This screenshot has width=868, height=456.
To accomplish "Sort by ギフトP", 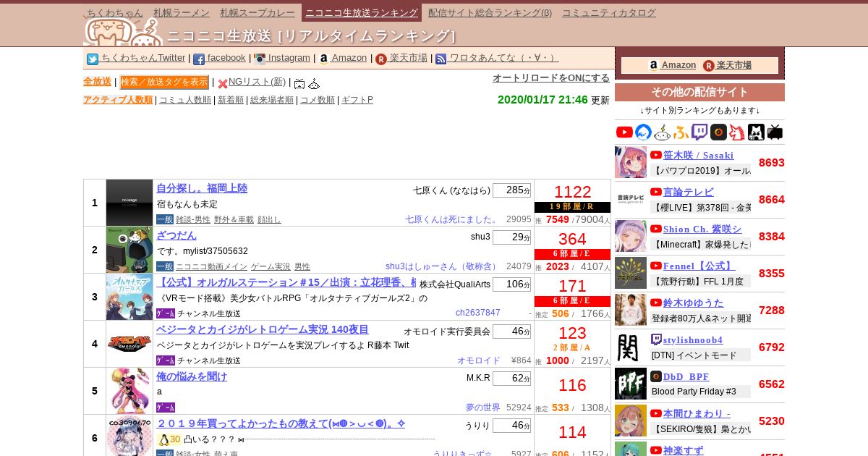I will point(357,100).
